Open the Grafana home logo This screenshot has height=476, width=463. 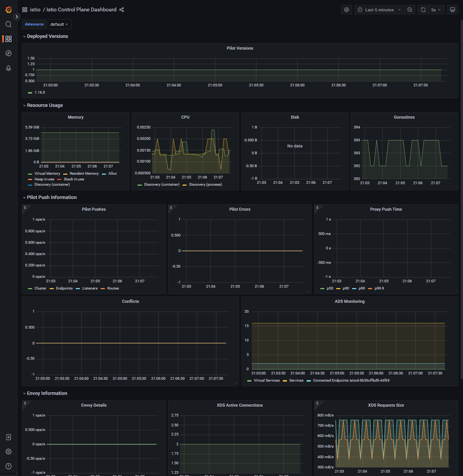(x=8, y=10)
